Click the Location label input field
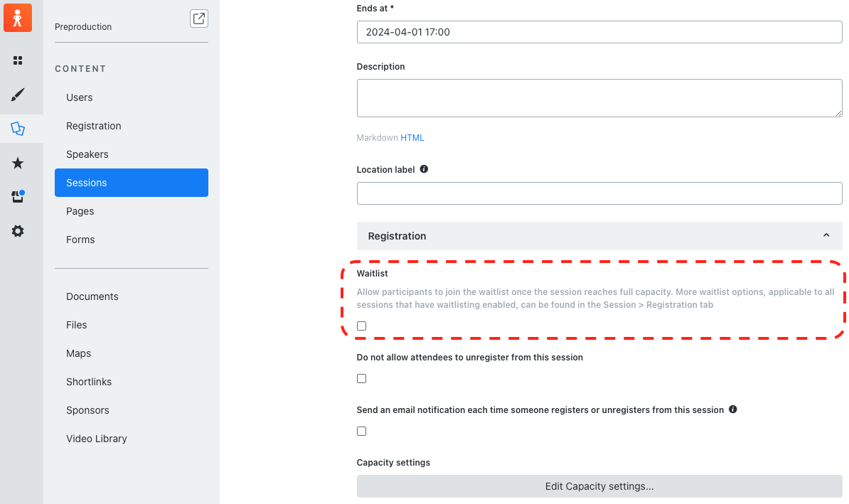The image size is (849, 504). (x=599, y=193)
